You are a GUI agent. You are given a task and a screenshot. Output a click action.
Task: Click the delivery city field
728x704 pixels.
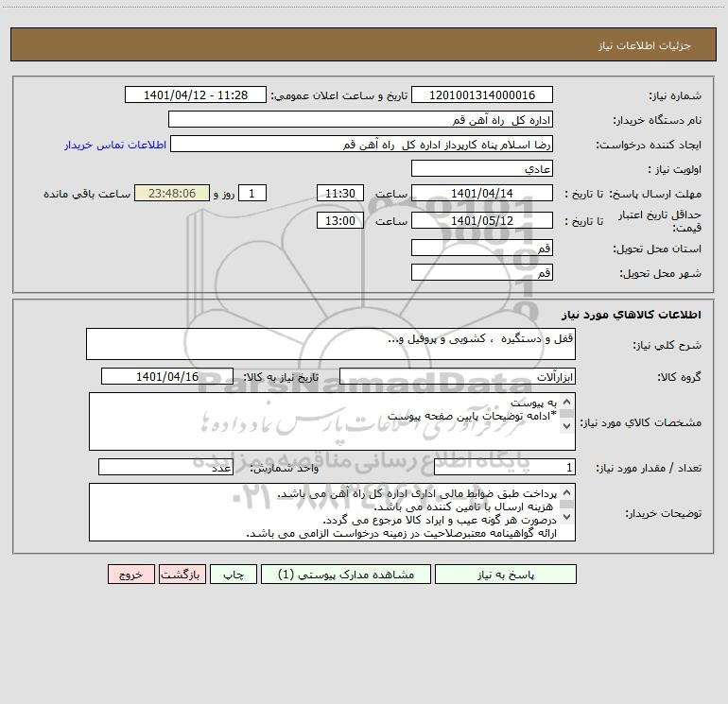coord(482,272)
